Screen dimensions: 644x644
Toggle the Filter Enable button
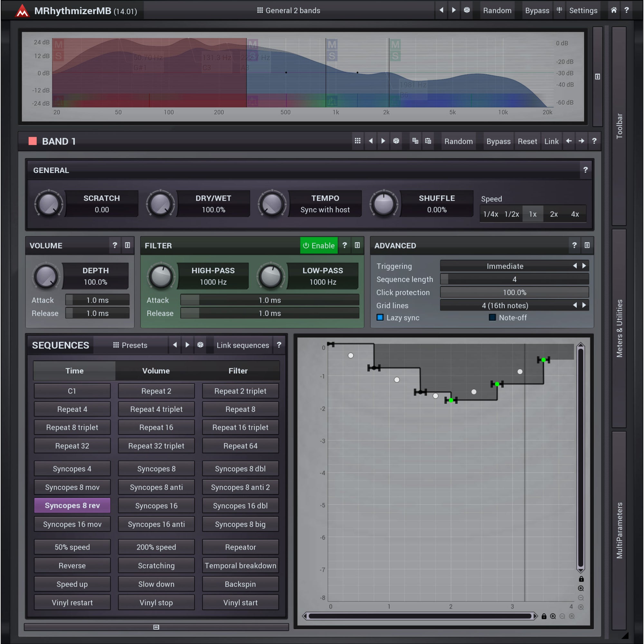click(319, 246)
